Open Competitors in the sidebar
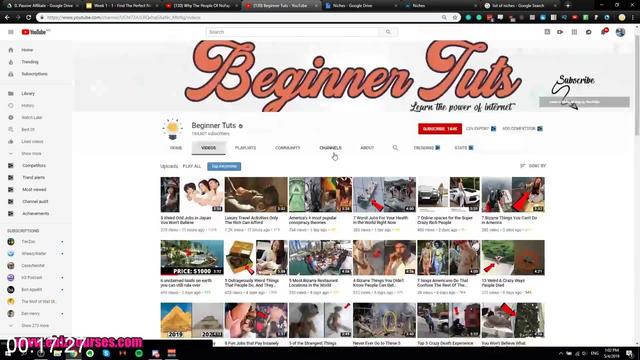The image size is (640, 360). pyautogui.click(x=33, y=166)
